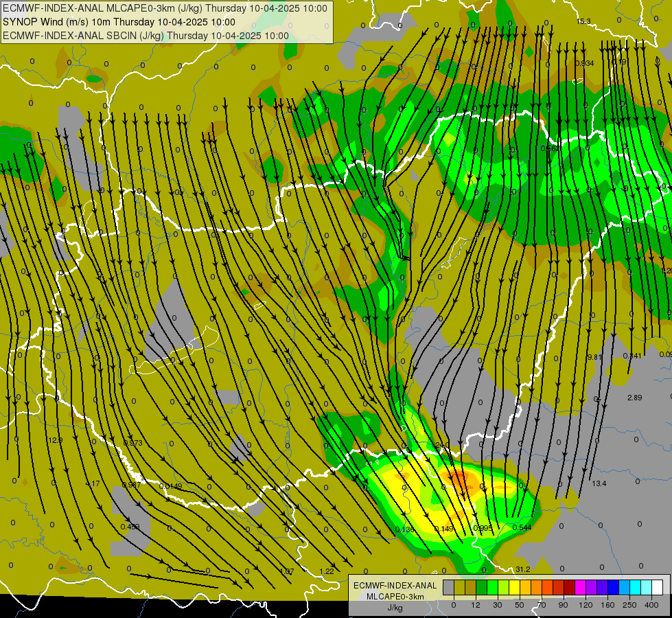The height and width of the screenshot is (618, 672).
Task: Click the SYNOP Wind 10m title line
Action: pyautogui.click(x=119, y=22)
